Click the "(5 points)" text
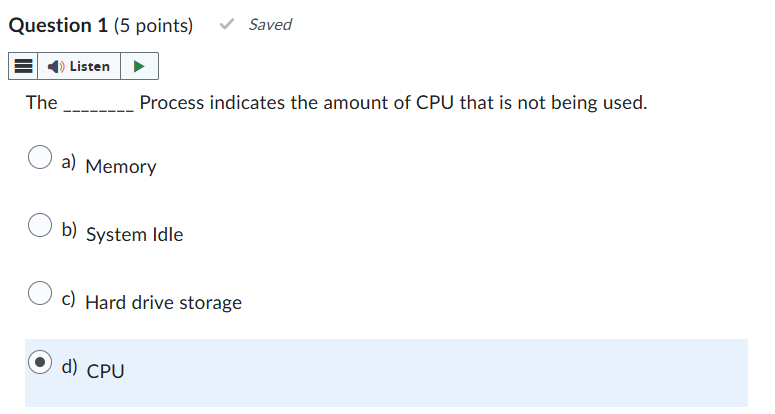 coord(154,25)
